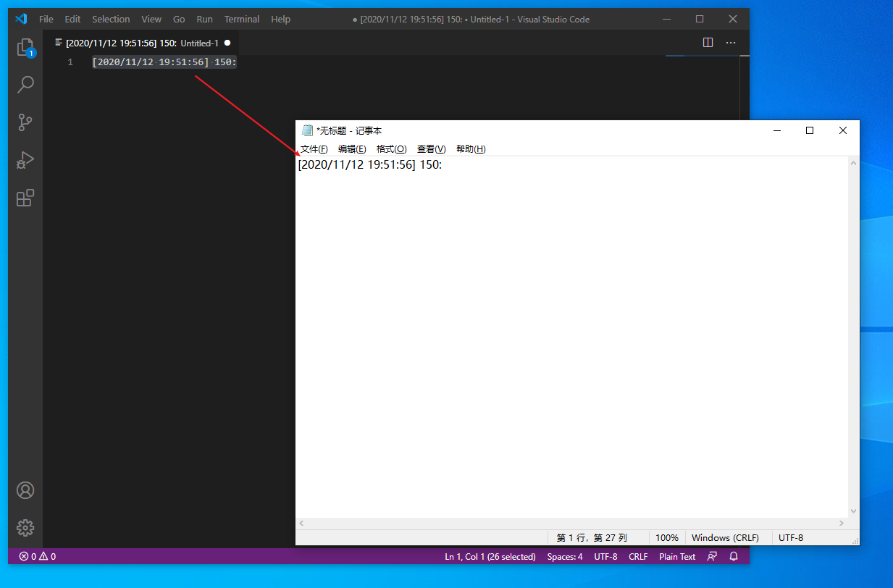
Task: Open the Run menu
Action: pyautogui.click(x=205, y=19)
